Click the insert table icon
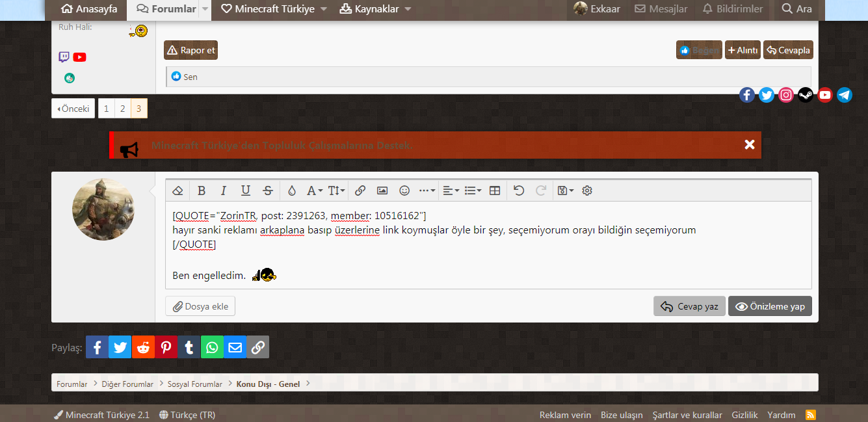 (x=495, y=191)
